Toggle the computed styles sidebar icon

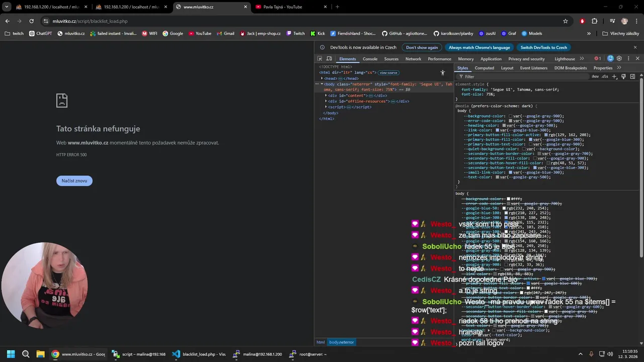pyautogui.click(x=632, y=76)
